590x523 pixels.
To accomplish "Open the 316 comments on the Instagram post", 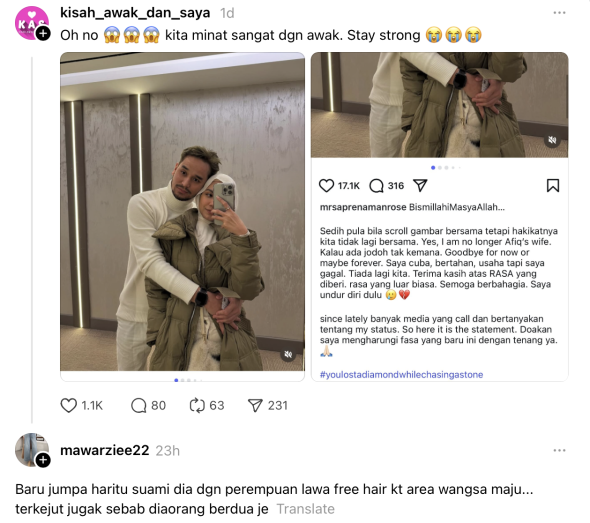I will pos(376,185).
